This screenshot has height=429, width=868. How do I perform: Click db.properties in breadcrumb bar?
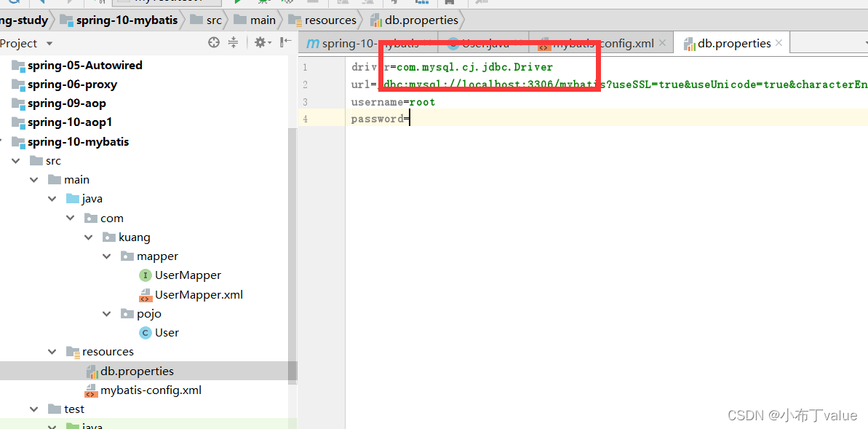[x=415, y=20]
